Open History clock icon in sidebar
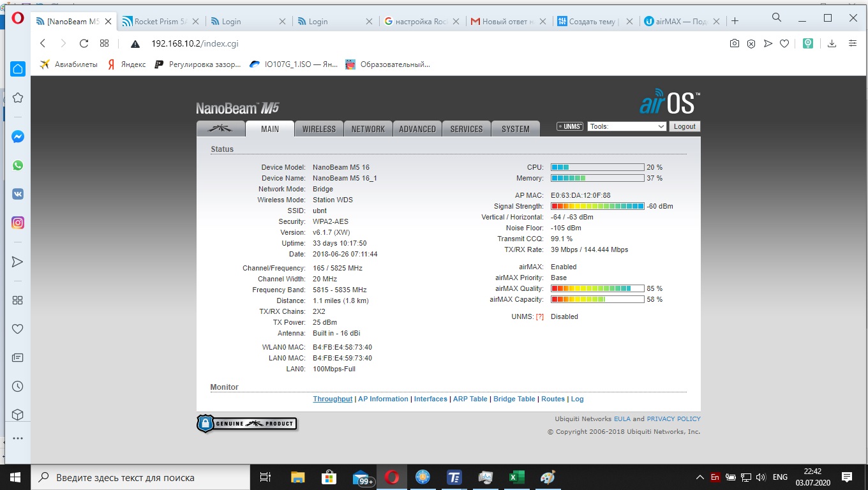 pos(18,387)
